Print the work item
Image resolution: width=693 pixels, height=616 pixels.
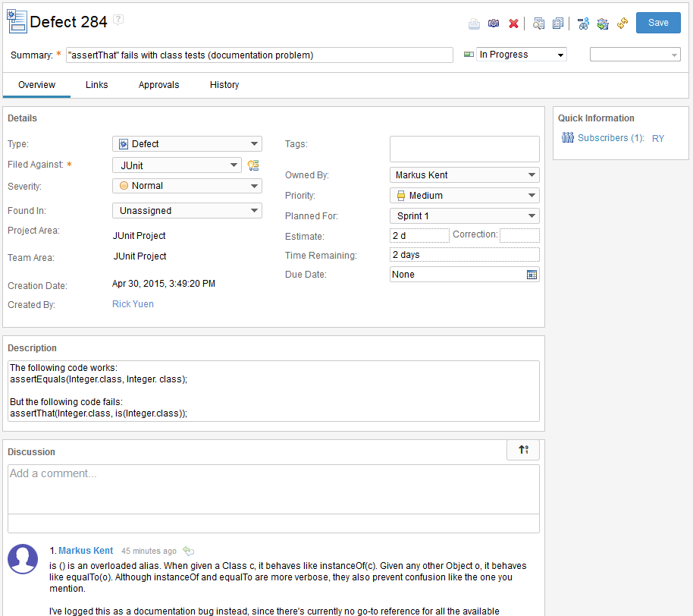[474, 24]
